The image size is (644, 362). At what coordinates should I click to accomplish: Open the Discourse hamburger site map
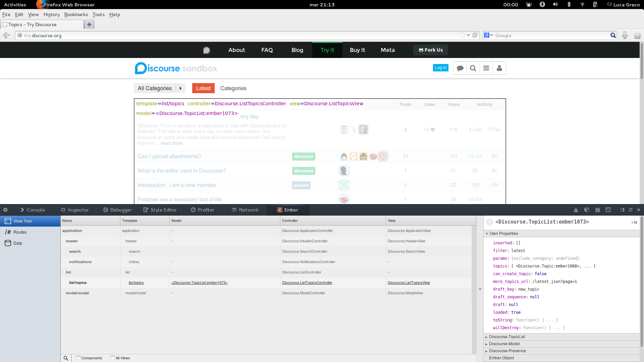486,68
